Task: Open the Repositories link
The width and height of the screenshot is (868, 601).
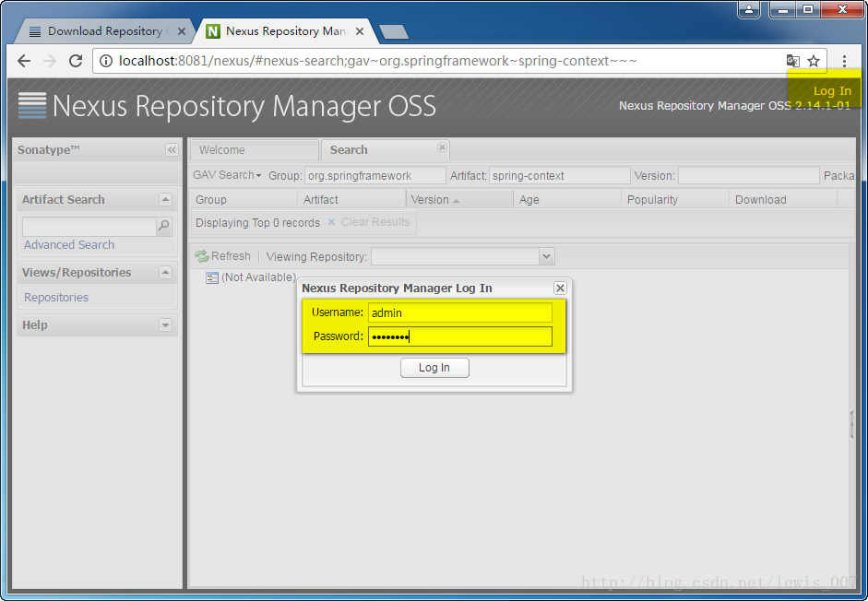Action: (x=56, y=297)
